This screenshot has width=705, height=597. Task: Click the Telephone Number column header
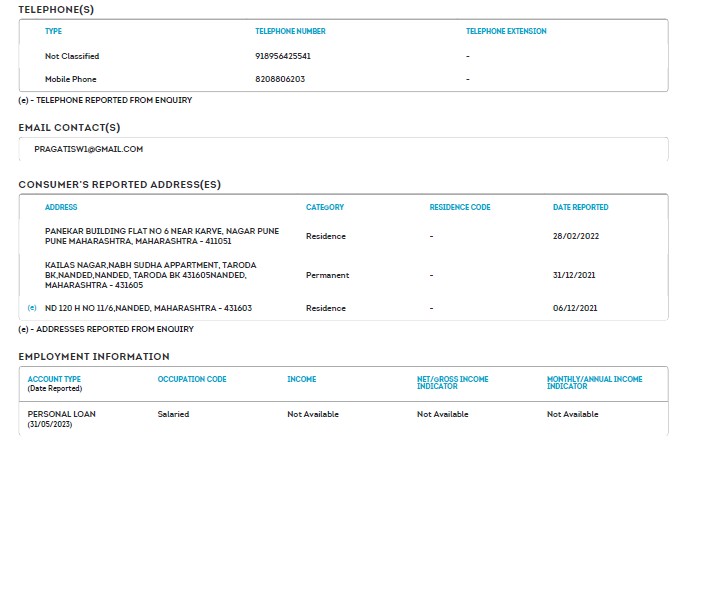(x=290, y=31)
